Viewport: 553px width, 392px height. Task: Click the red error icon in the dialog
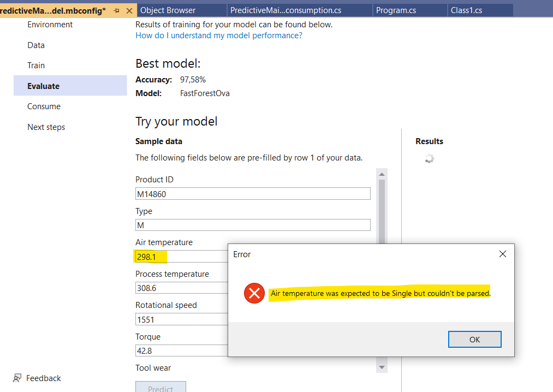pyautogui.click(x=254, y=293)
